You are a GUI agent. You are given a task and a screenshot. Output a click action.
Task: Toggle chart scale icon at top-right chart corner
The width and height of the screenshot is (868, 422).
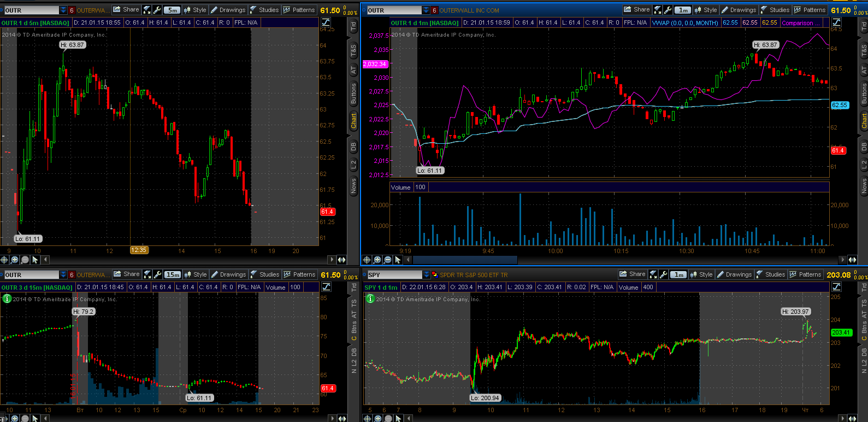[x=836, y=22]
